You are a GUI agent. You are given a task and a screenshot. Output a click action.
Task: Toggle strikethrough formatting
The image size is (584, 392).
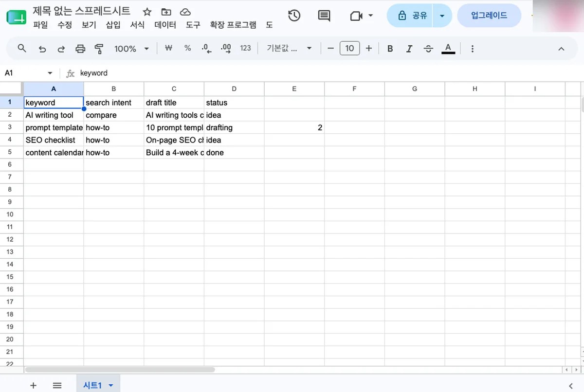[428, 49]
